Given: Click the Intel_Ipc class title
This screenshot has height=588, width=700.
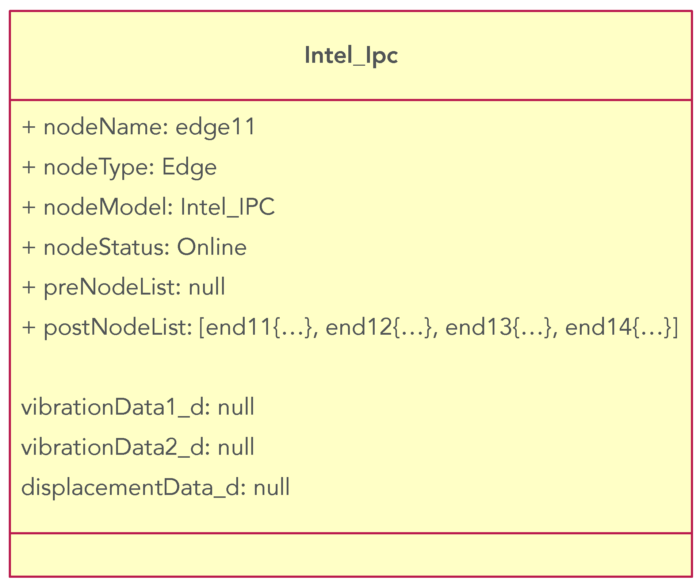Looking at the screenshot, I should click(x=351, y=55).
